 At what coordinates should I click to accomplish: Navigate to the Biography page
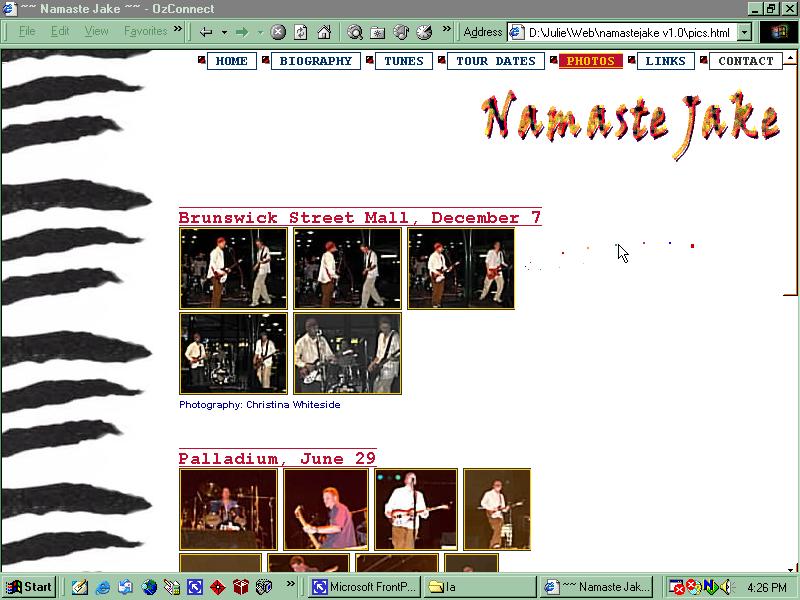tap(315, 61)
